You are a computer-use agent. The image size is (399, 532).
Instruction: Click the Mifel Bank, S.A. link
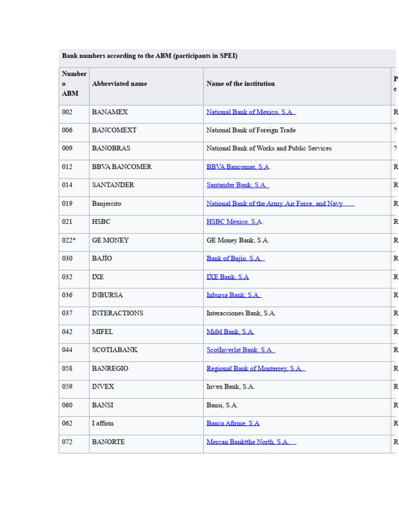click(x=230, y=332)
